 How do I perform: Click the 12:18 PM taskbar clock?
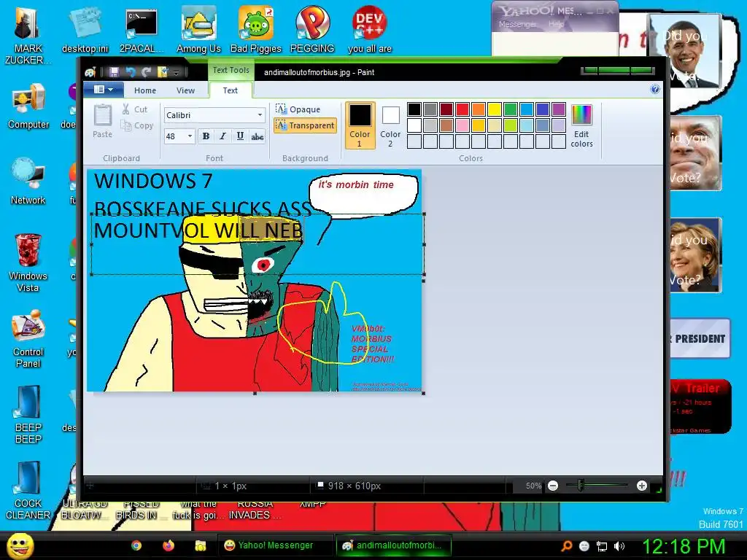pos(684,546)
